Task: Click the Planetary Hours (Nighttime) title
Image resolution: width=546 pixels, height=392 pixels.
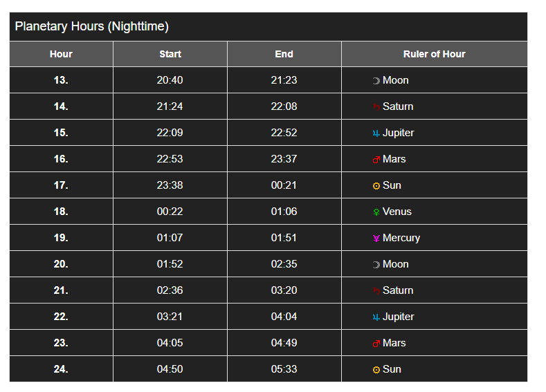Action: coord(92,27)
